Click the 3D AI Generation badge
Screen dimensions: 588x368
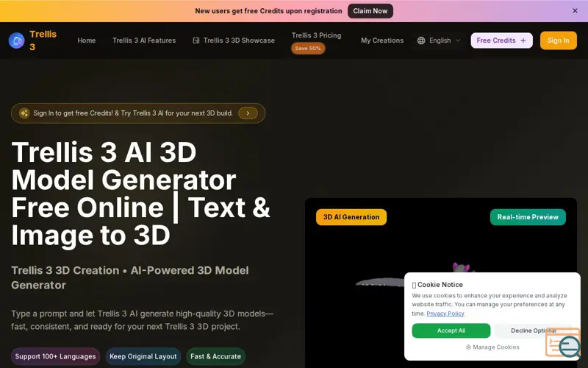click(351, 217)
